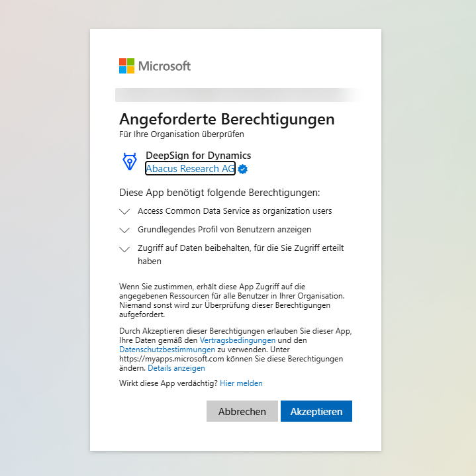476x476 pixels.
Task: Click the Abbrechen button
Action: [x=242, y=411]
